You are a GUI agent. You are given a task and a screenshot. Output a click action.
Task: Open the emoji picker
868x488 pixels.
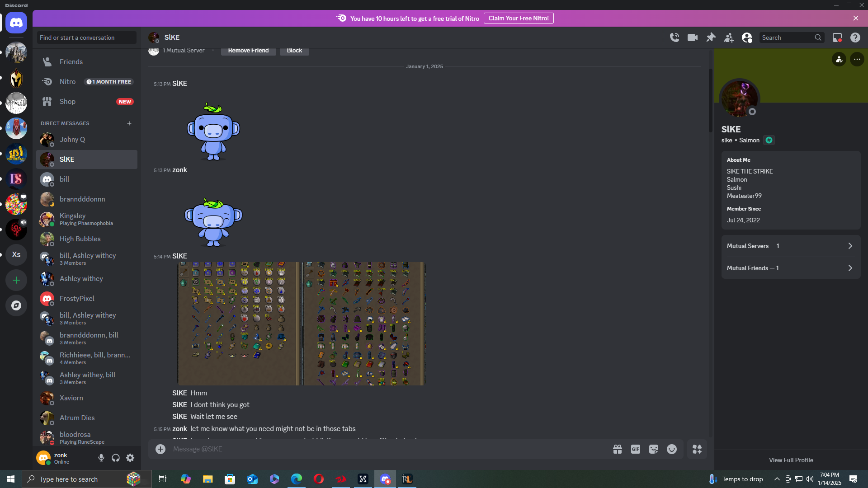click(672, 449)
